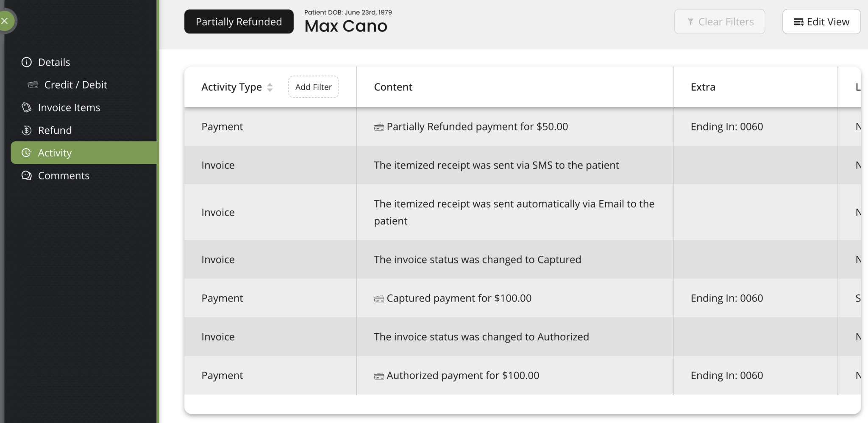The width and height of the screenshot is (868, 423).
Task: Open the Add Filter dropdown
Action: pos(313,87)
